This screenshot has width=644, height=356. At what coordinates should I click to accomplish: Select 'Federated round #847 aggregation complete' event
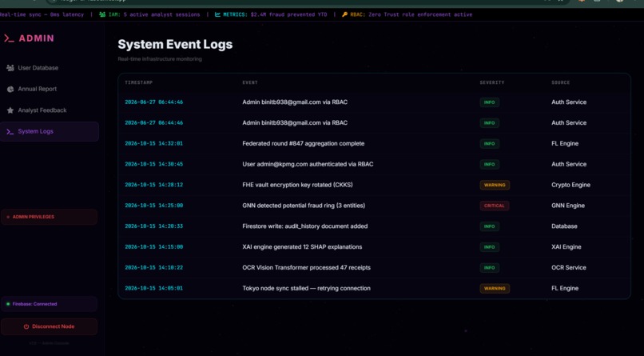click(x=303, y=143)
